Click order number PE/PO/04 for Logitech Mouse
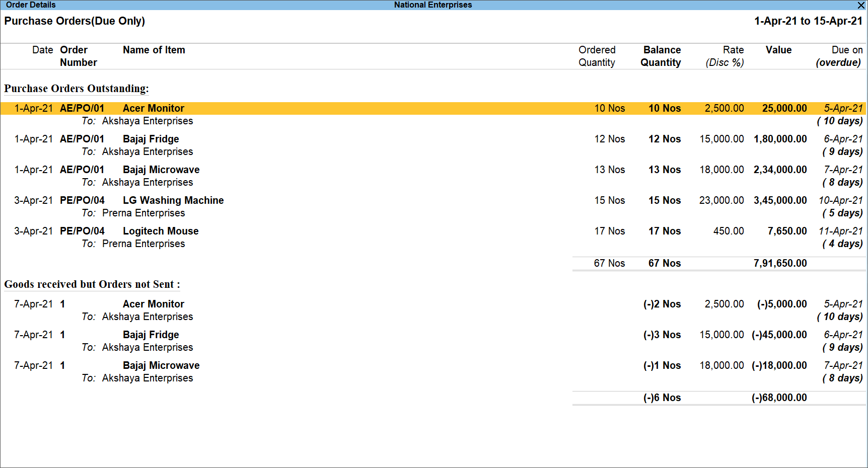The height and width of the screenshot is (468, 868). tap(82, 231)
